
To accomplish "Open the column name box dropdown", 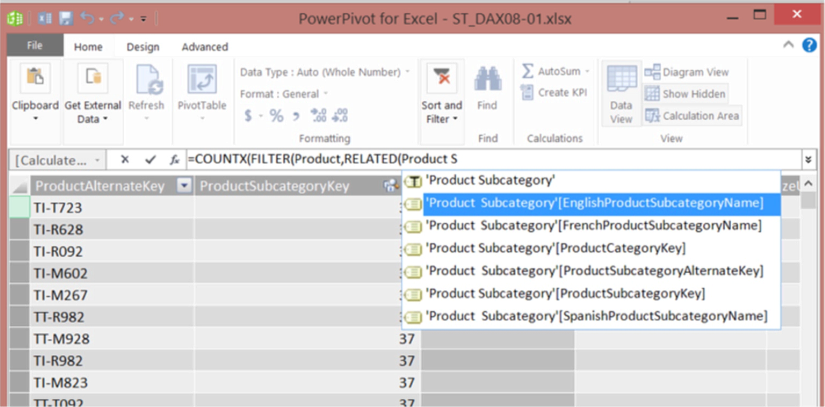I will [x=96, y=160].
